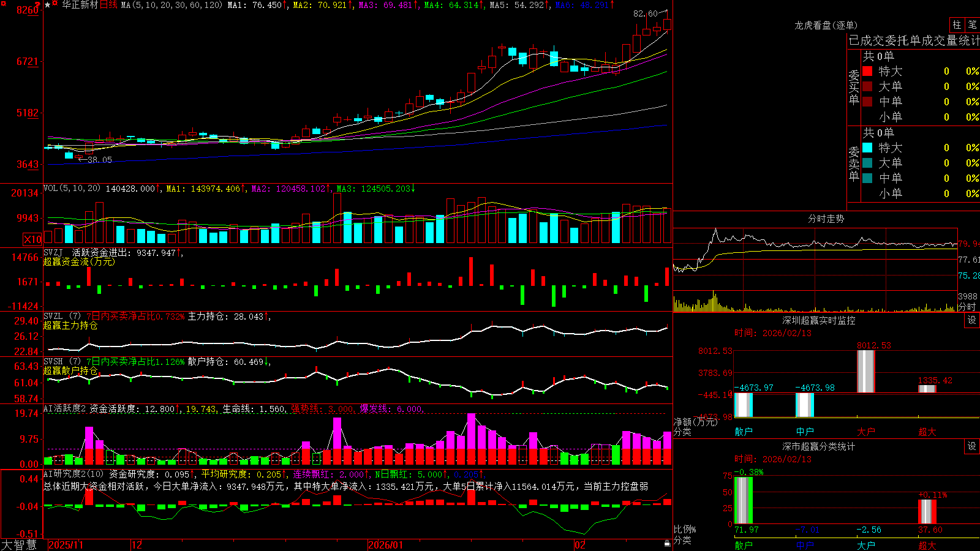Click the 深市超赢分类统计 panel title
980x551 pixels.
click(819, 446)
